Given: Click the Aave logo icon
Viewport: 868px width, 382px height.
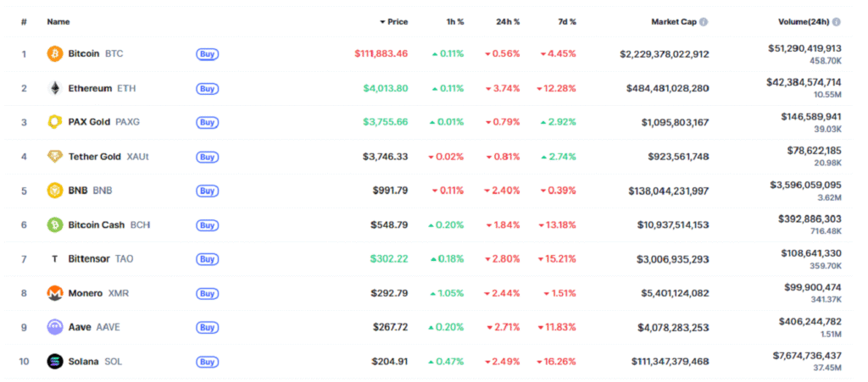Looking at the screenshot, I should (55, 327).
